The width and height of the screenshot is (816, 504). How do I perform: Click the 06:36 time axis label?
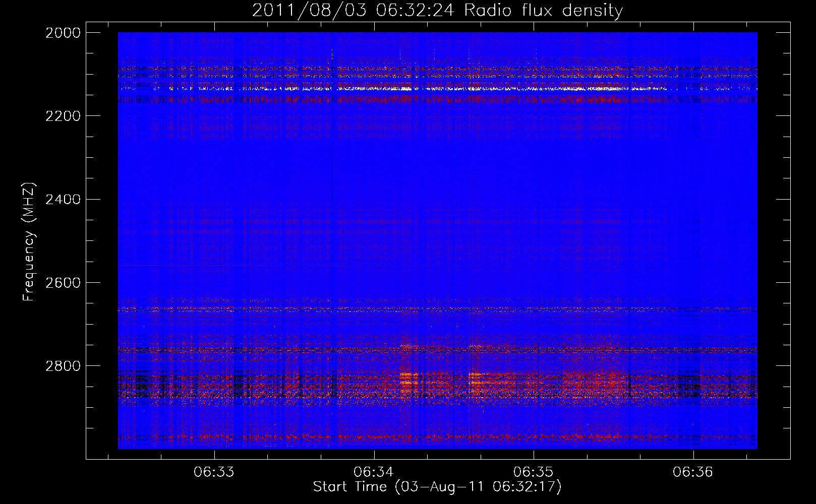[693, 472]
